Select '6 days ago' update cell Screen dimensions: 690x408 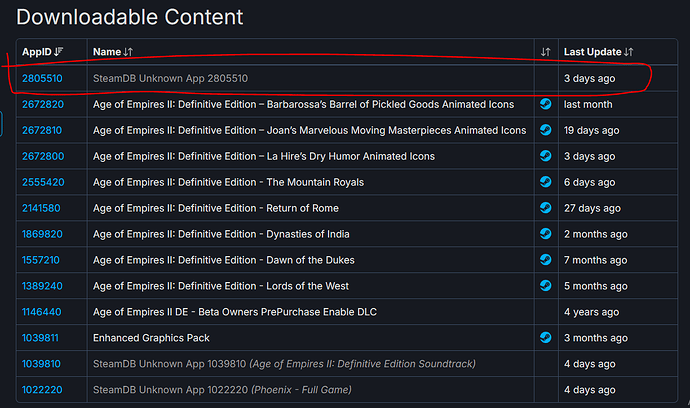pyautogui.click(x=589, y=182)
